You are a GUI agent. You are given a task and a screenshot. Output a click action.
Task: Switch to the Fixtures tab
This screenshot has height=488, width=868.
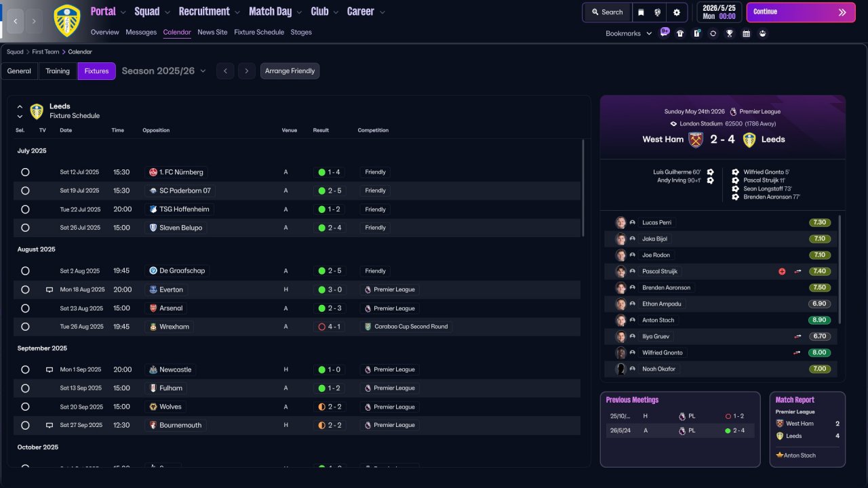[96, 71]
